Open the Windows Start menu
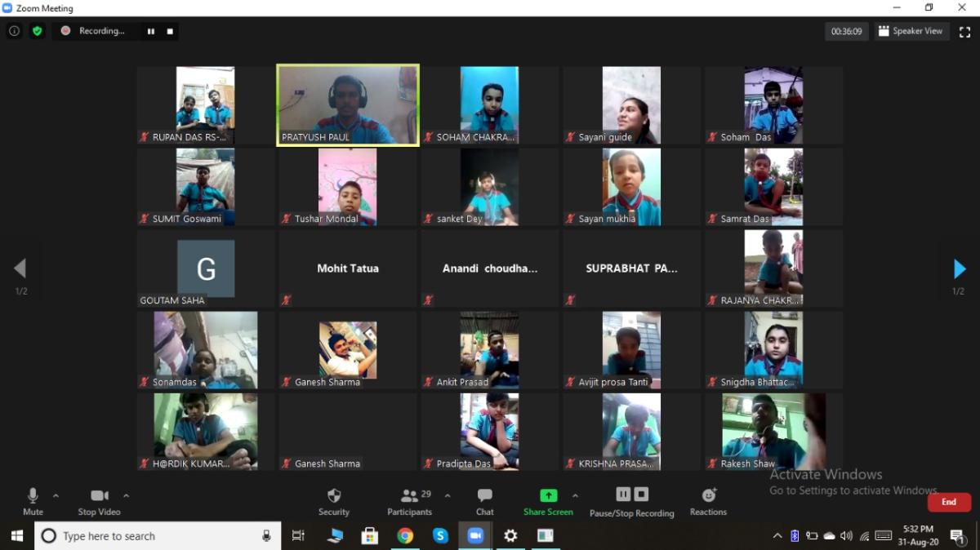980x550 pixels. [x=16, y=535]
